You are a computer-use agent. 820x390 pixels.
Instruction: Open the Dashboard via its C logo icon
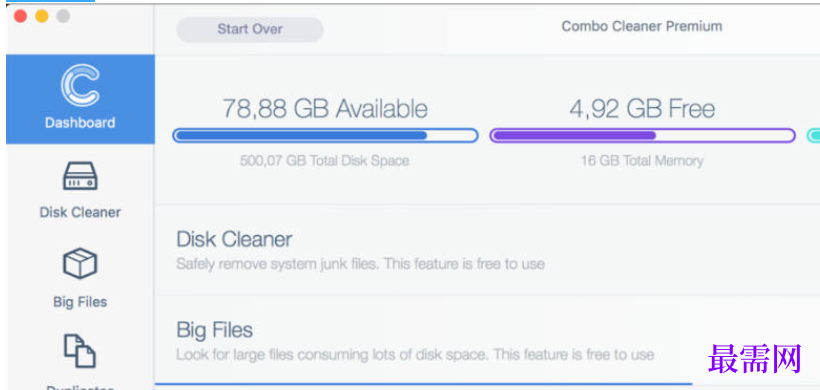(80, 85)
